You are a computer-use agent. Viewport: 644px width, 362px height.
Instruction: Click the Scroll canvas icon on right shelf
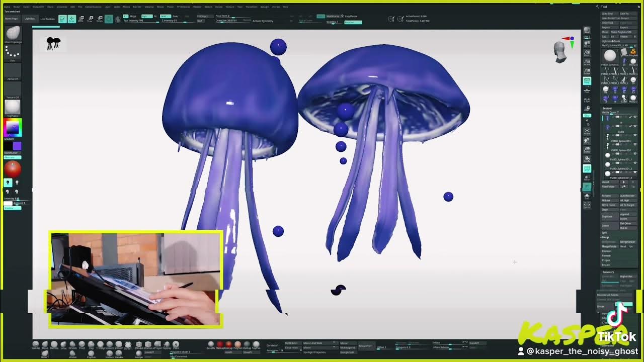coord(587,44)
